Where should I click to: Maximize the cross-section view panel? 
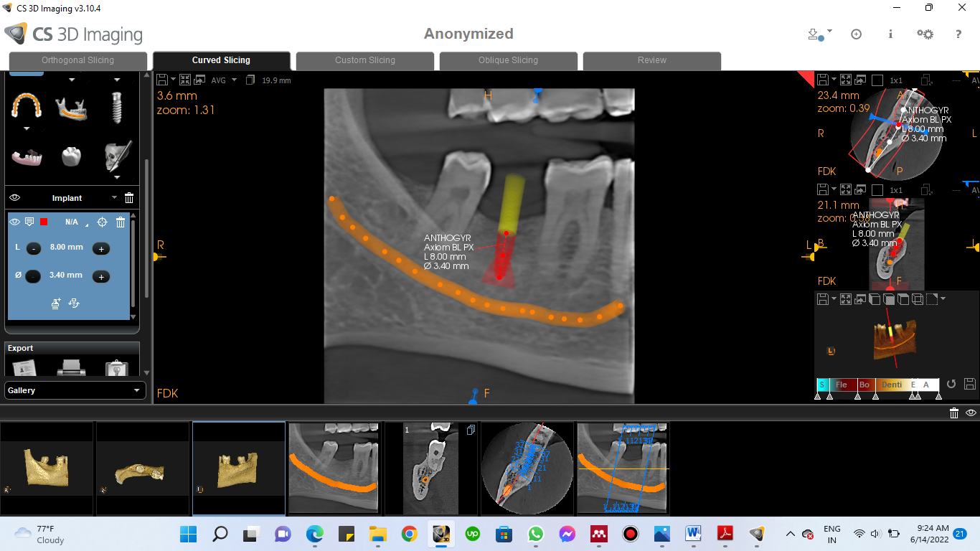coord(845,189)
